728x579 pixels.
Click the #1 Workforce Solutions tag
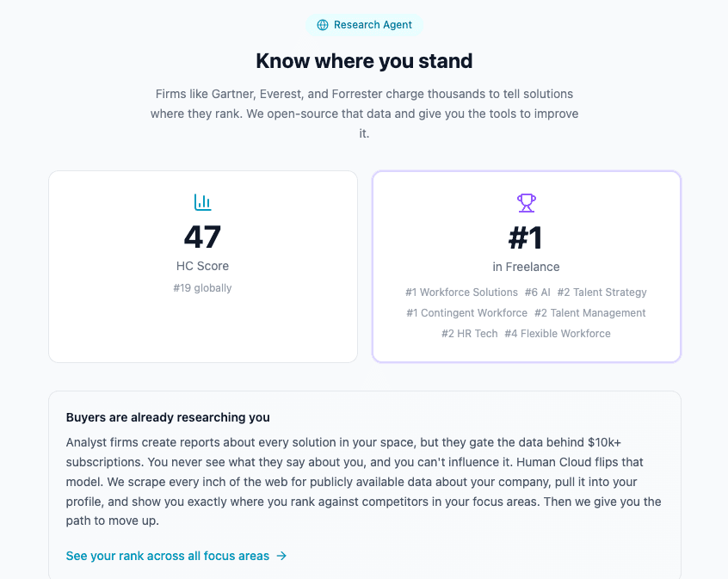[461, 292]
